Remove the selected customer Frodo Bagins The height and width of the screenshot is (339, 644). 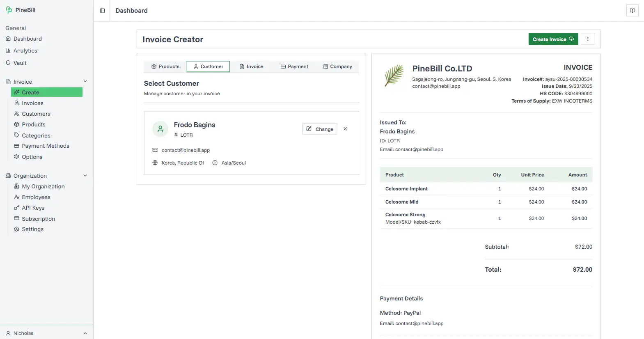[345, 129]
